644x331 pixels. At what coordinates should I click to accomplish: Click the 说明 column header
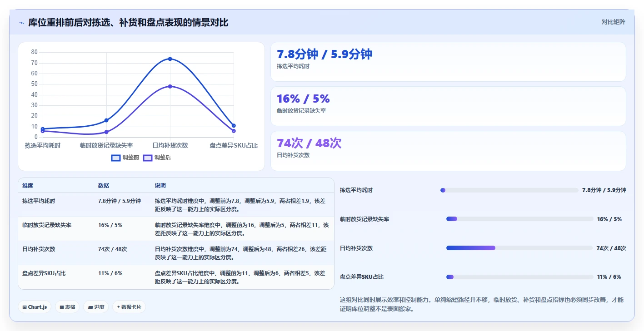coord(160,186)
